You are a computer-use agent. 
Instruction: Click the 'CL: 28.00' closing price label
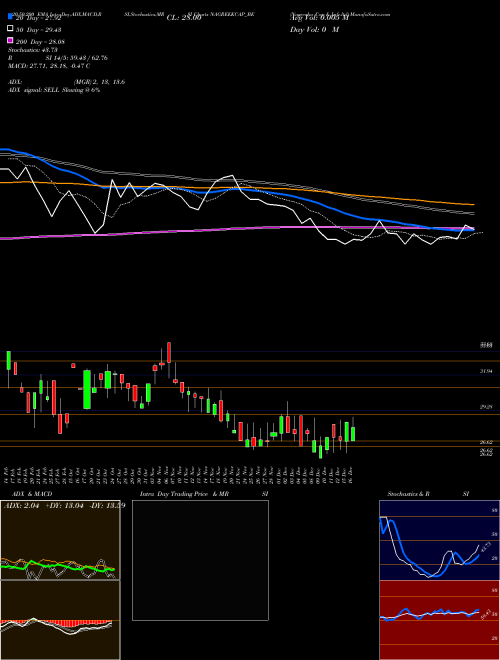click(184, 18)
